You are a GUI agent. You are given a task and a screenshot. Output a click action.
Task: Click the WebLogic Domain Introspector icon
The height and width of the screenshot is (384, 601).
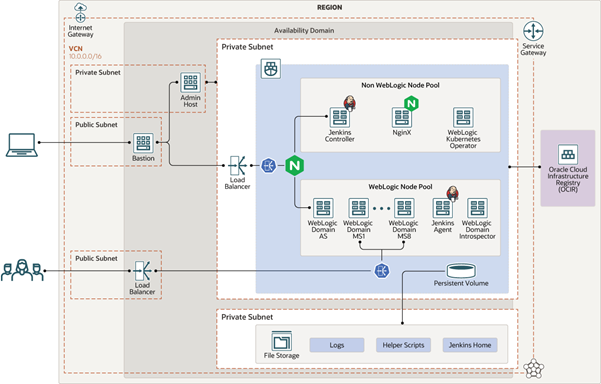[478, 208]
